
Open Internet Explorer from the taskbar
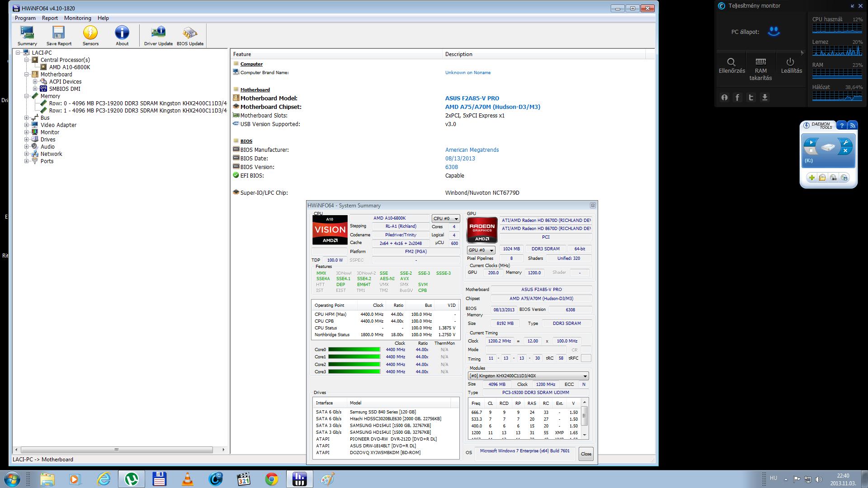coord(104,479)
